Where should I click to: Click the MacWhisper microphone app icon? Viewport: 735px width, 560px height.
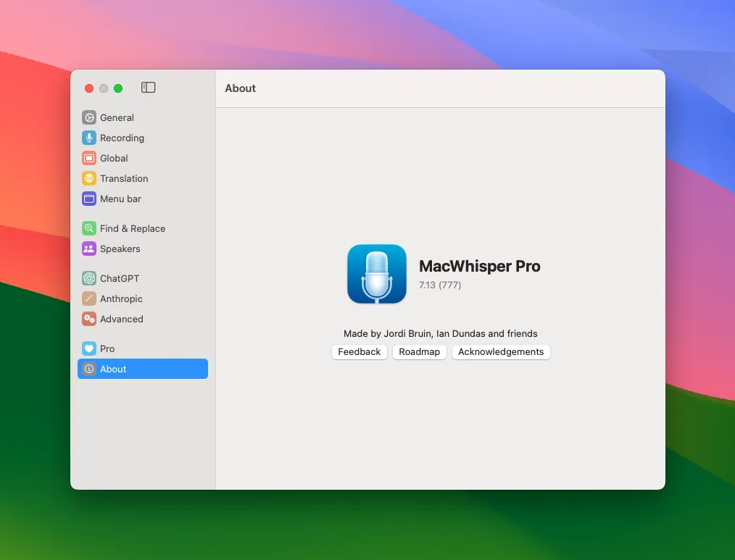point(377,274)
